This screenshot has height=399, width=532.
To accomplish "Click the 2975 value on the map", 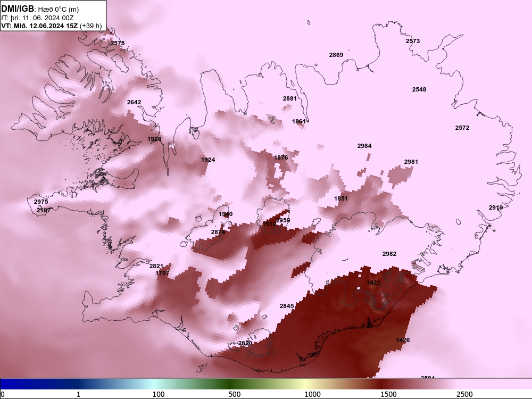I will tap(41, 202).
